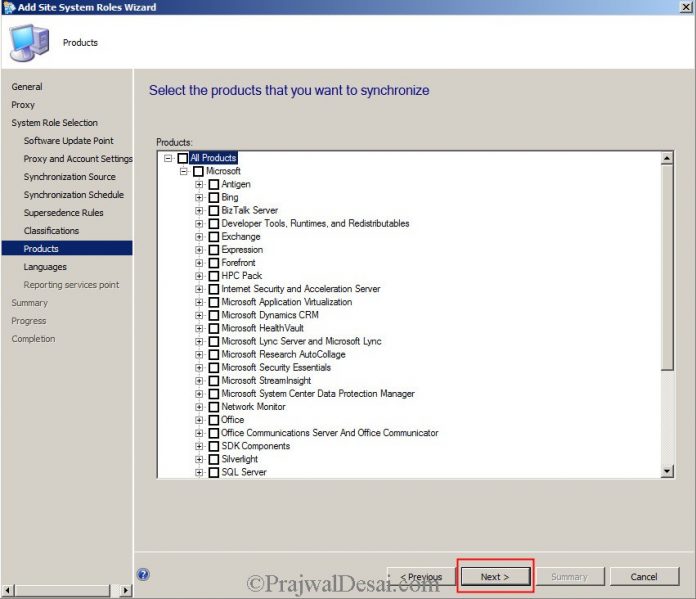Select the Products step in sidebar
This screenshot has height=599, width=696.
(67, 249)
